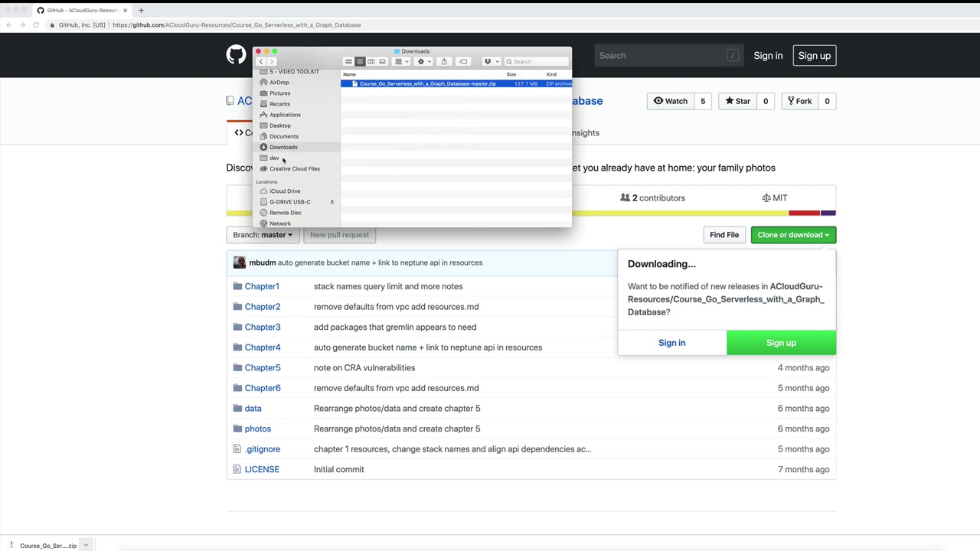
Task: Open Recents in Finder sidebar
Action: click(279, 104)
